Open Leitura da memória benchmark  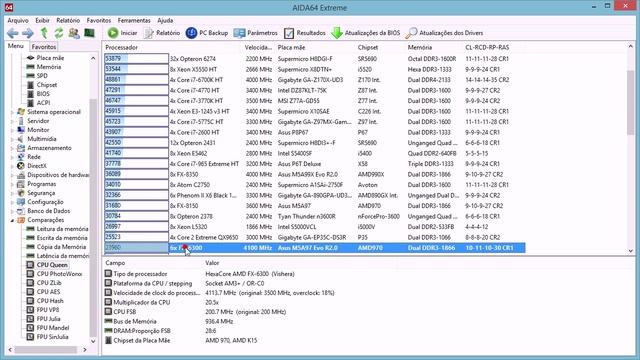(x=62, y=229)
